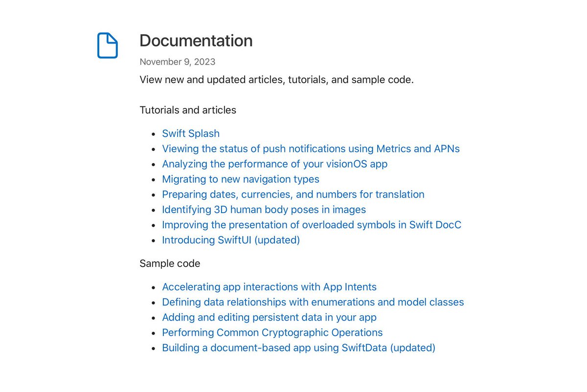This screenshot has height=392, width=587.
Task: Select the page description text about sample code
Action: pyautogui.click(x=276, y=79)
